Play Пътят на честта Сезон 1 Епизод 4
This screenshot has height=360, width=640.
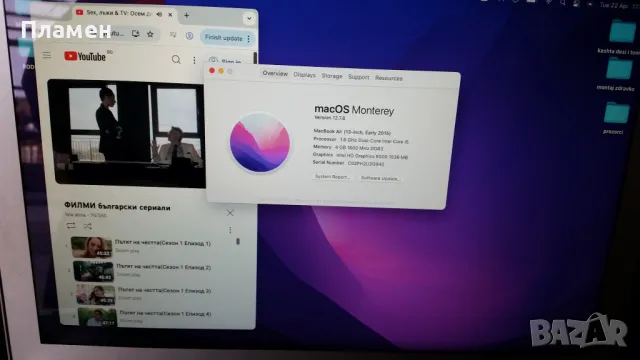pos(165,314)
